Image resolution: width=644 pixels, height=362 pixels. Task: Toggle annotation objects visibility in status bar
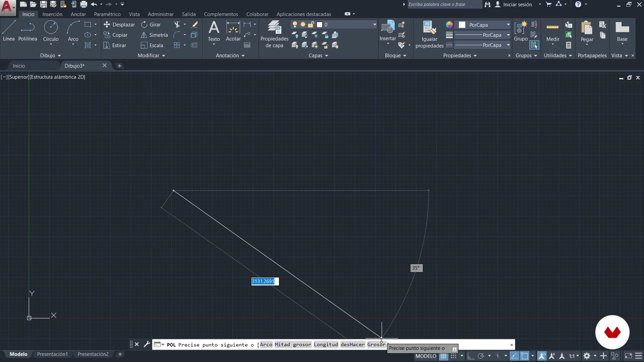542,356
